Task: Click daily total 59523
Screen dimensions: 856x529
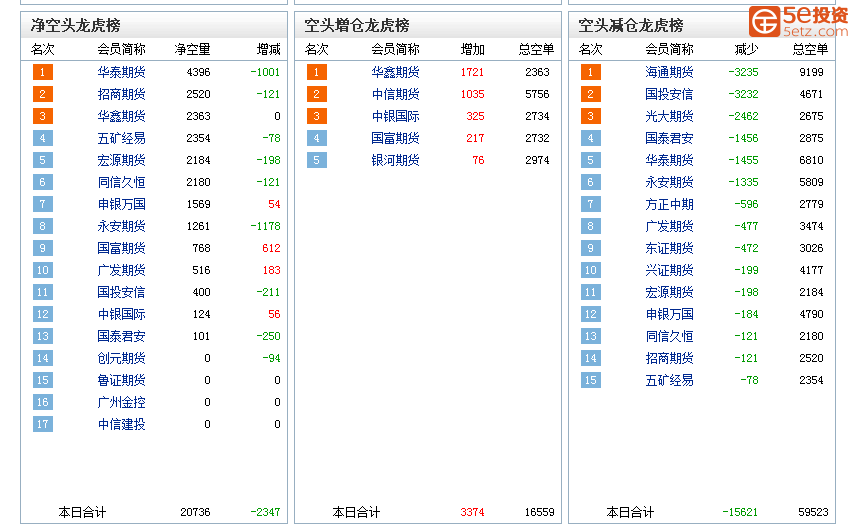Action: point(813,512)
